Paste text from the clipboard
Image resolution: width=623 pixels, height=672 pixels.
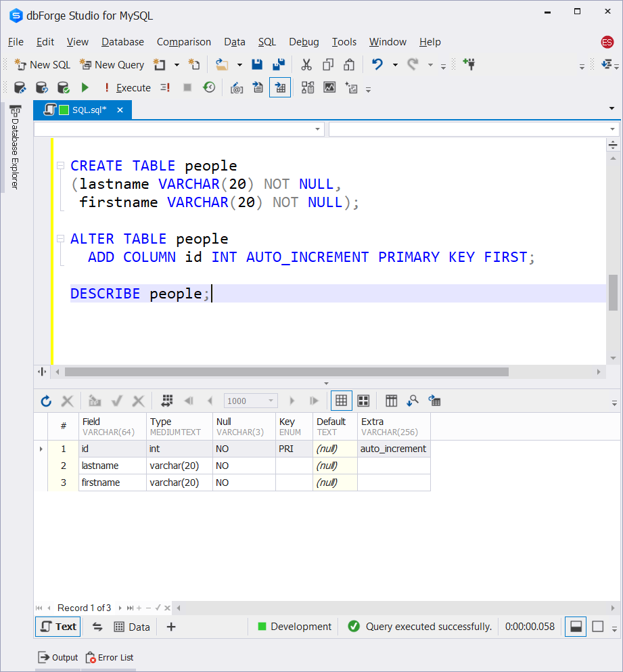coord(348,64)
